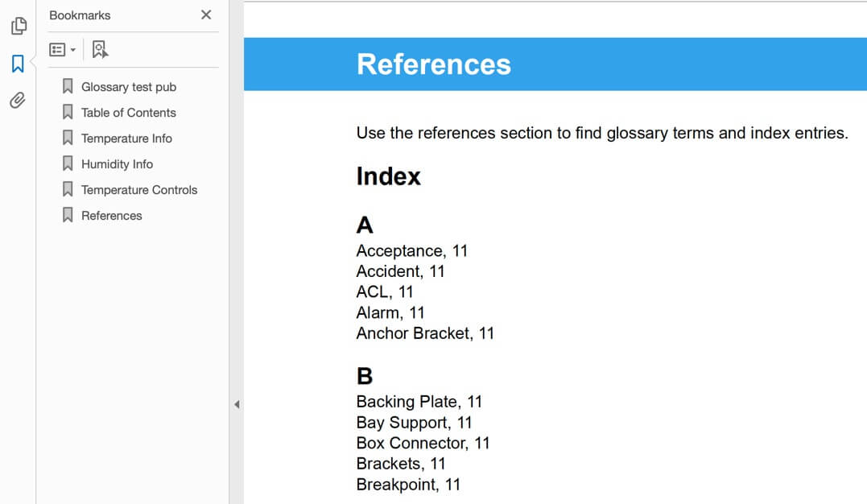Collapse the navigation pane
This screenshot has height=504, width=867.
(x=237, y=405)
